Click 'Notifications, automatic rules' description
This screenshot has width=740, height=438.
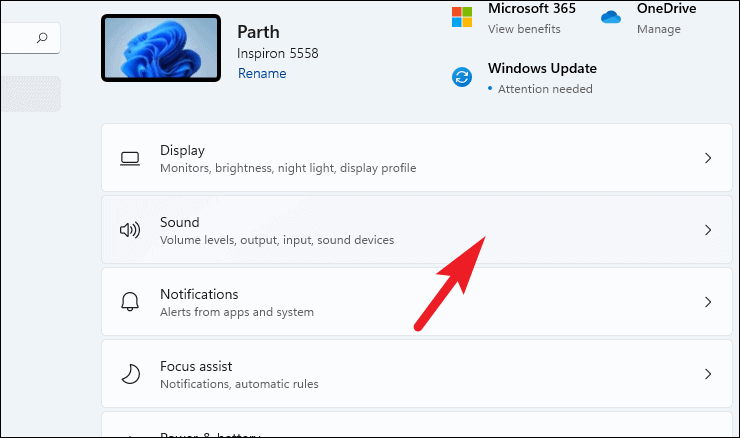(x=239, y=384)
